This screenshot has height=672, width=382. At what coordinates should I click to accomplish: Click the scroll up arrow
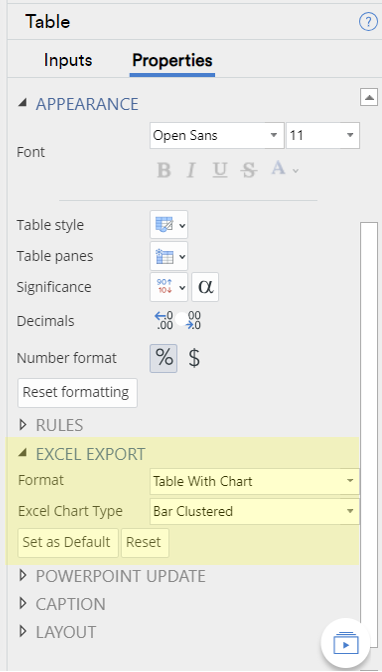(x=369, y=97)
